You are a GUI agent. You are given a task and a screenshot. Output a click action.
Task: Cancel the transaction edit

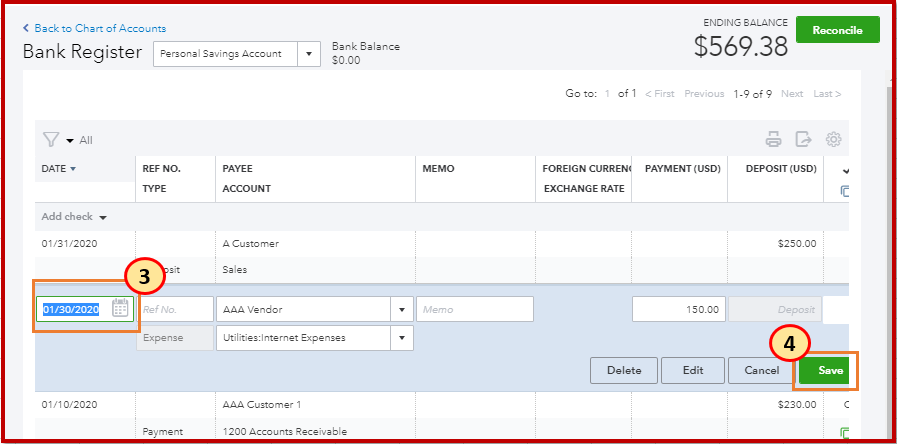(761, 370)
